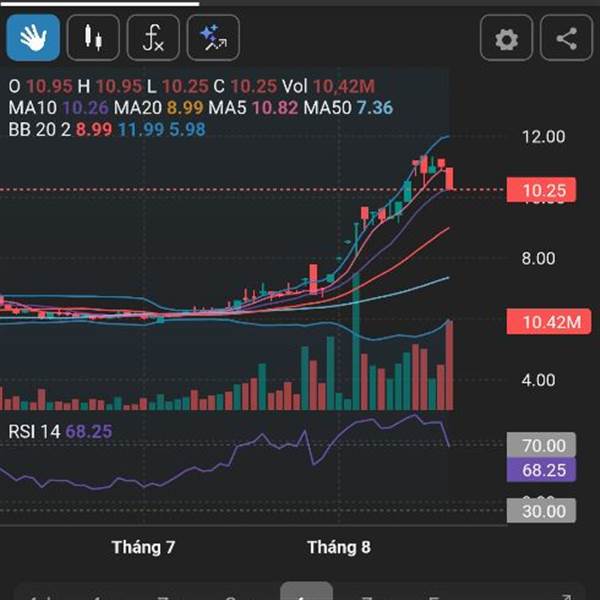Click the RSI 30.00 oversold level tag

click(541, 511)
